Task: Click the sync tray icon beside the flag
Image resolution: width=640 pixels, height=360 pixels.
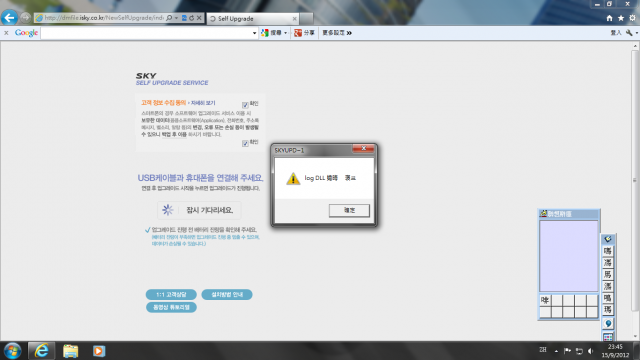Action: 579,351
